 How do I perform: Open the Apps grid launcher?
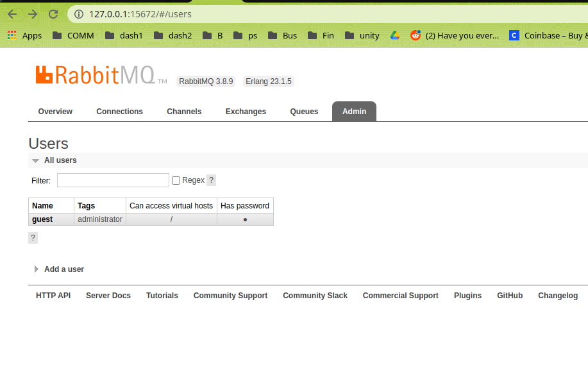pos(24,36)
